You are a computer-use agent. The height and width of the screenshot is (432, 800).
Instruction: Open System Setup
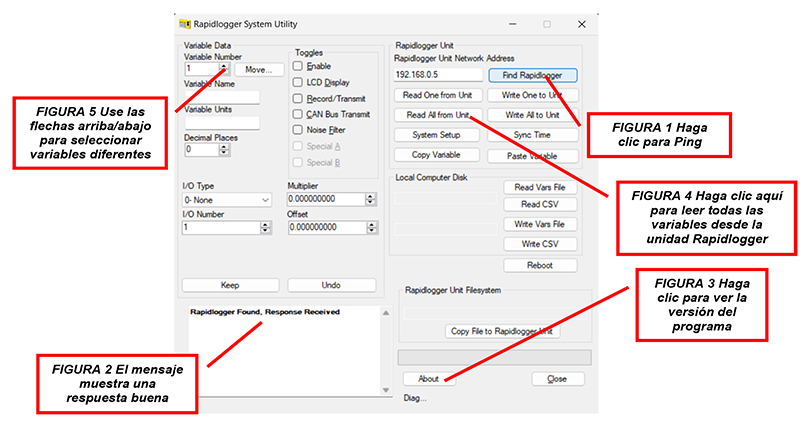point(437,135)
